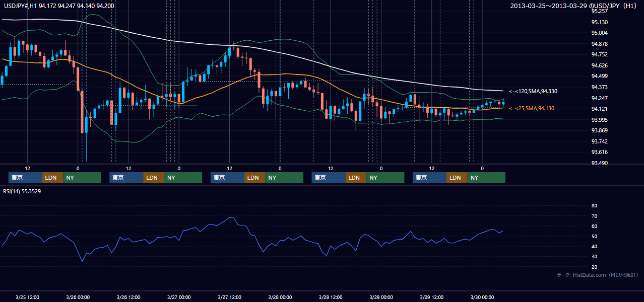This screenshot has width=644, height=302.
Task: Click the 3/29 12:00 date label
Action: point(431,297)
